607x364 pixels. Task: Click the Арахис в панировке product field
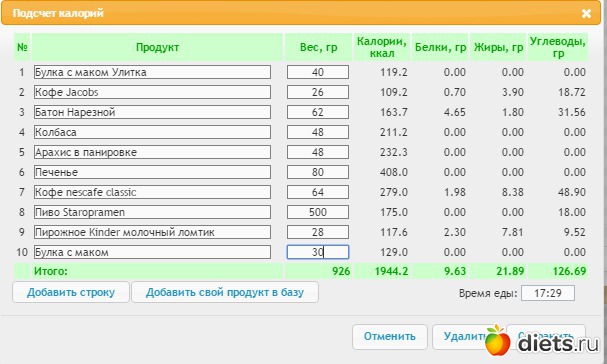(x=152, y=152)
